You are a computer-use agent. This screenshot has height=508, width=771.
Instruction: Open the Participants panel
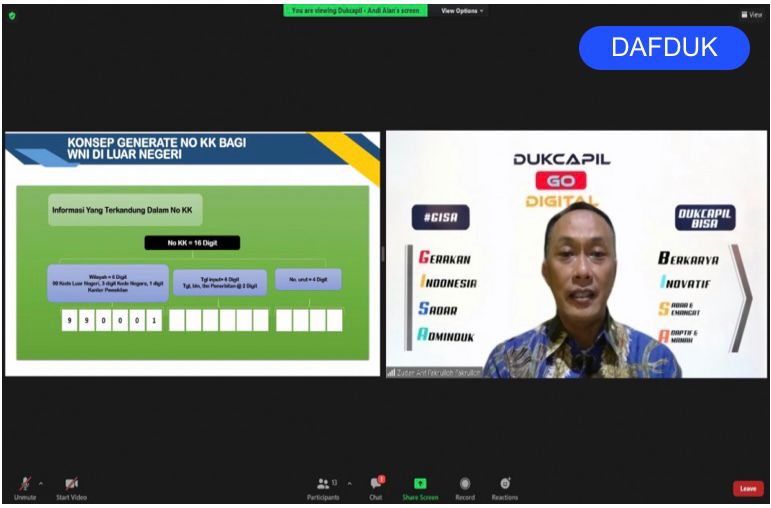323,485
